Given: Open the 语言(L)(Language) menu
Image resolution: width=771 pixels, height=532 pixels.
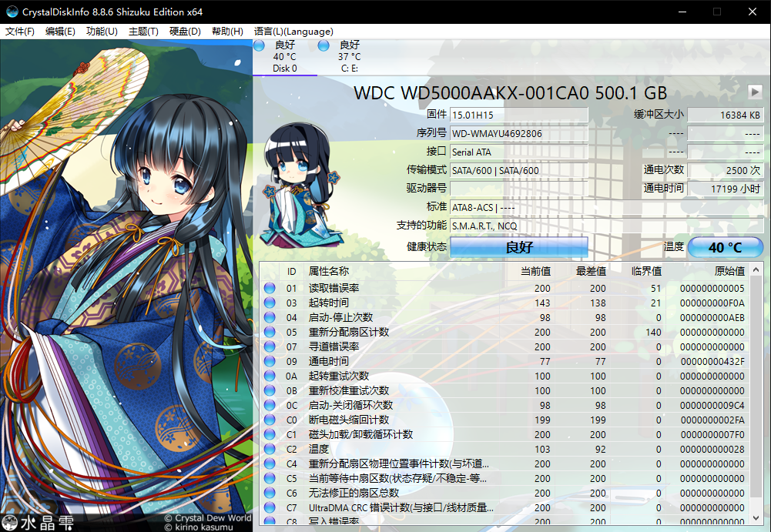Looking at the screenshot, I should 293,32.
